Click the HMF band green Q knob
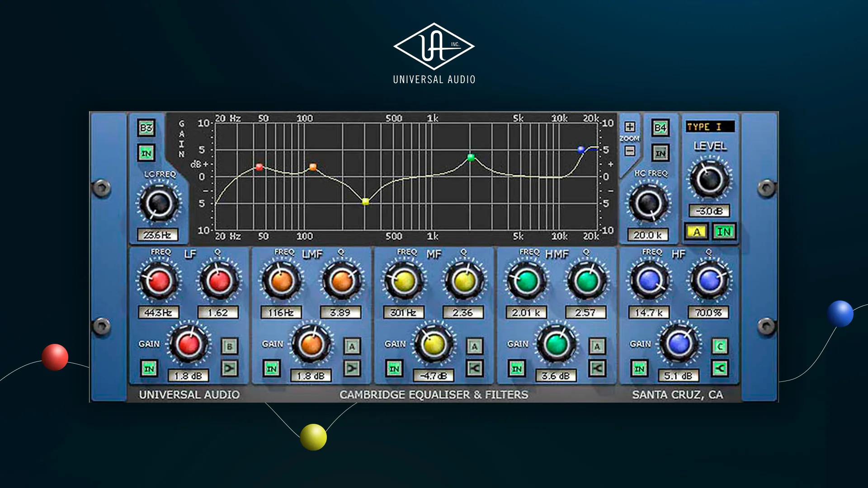The image size is (868, 488). (x=587, y=281)
